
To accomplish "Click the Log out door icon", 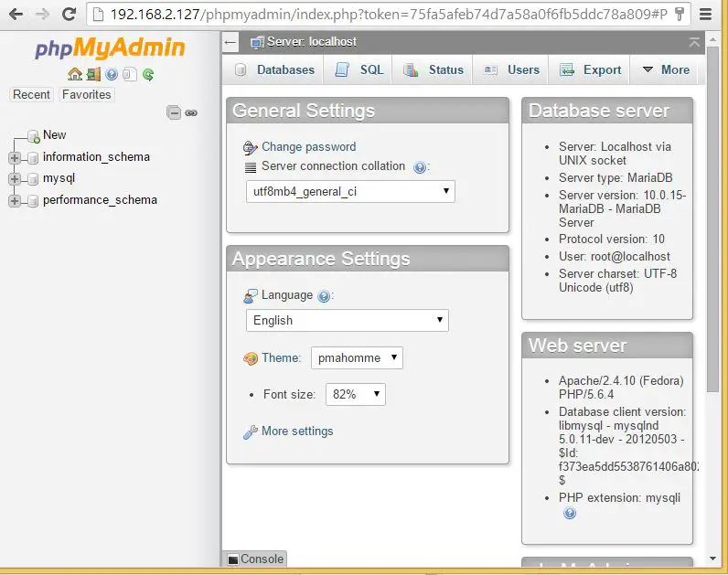I will point(93,74).
